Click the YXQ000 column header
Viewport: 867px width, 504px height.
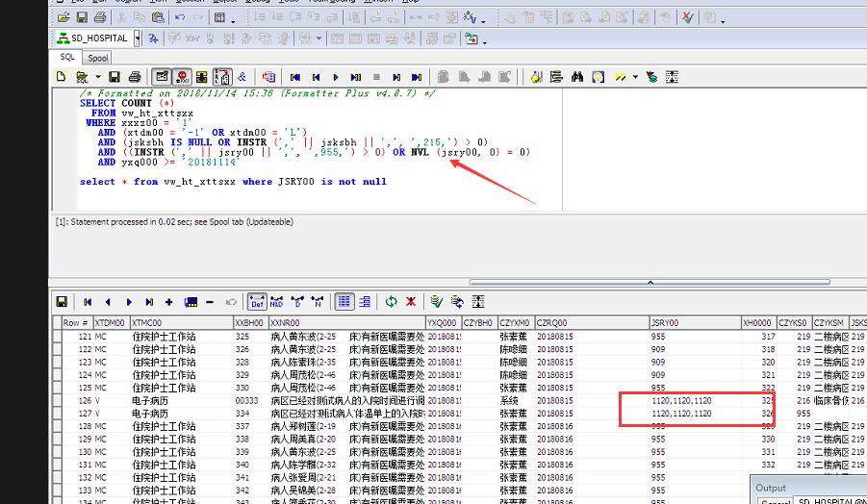click(444, 323)
